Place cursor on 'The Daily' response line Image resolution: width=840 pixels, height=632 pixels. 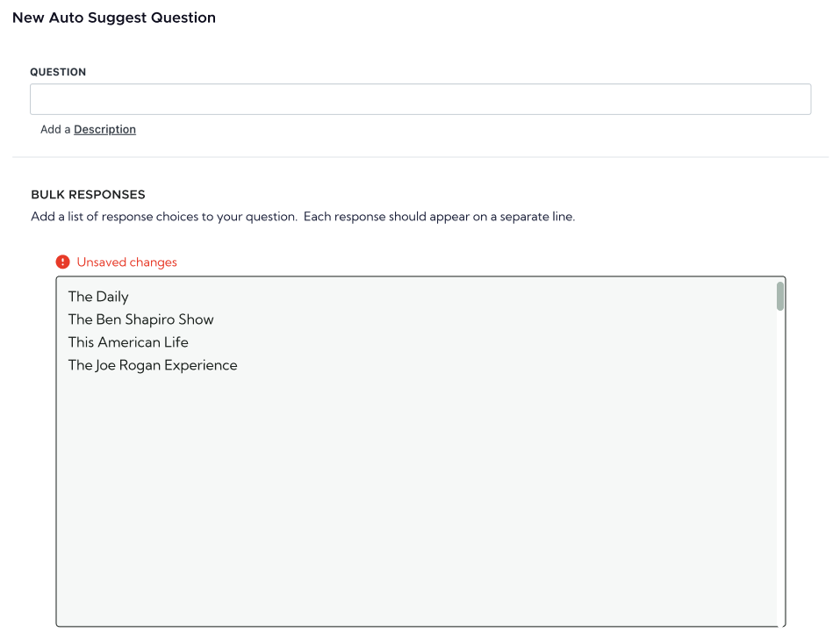[98, 297]
